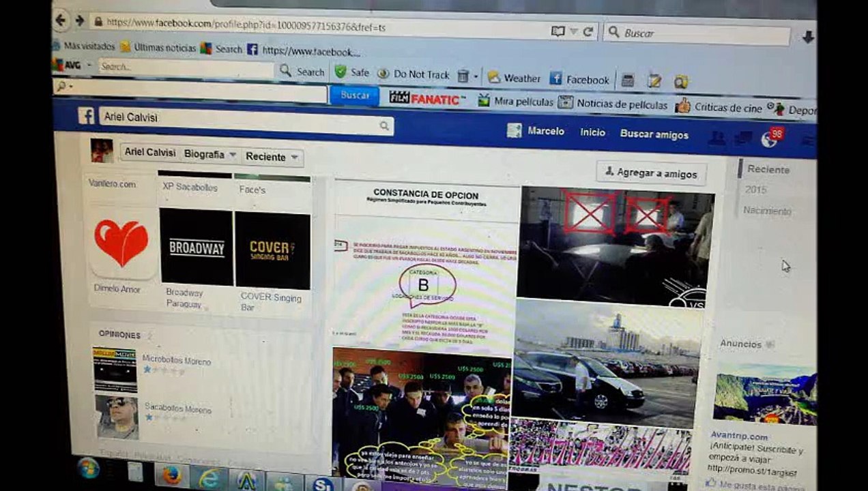868x491 pixels.
Task: Open Sacabollos Moreno opinion entry
Action: (x=177, y=410)
